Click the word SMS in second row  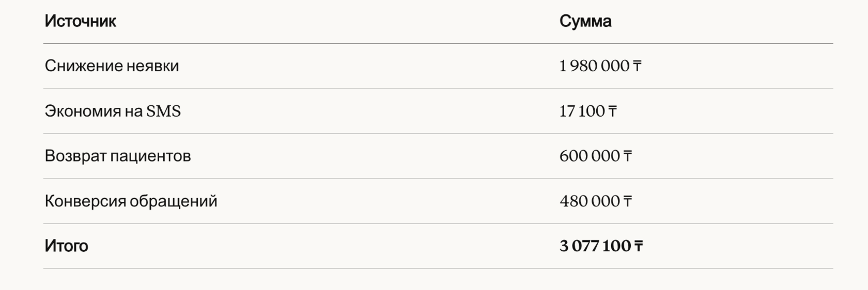tap(164, 111)
